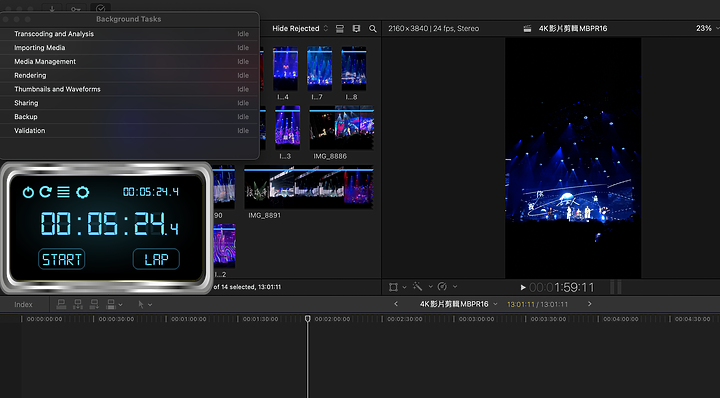720x398 pixels.
Task: Select the Sharing task row
Action: (129, 103)
